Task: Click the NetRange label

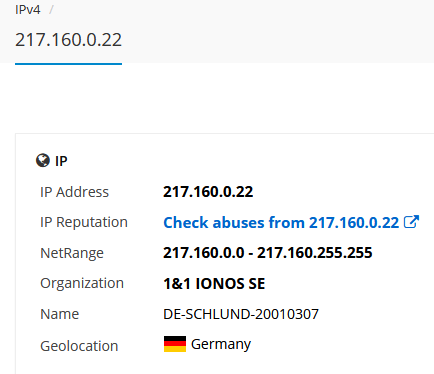Action: 72,253
